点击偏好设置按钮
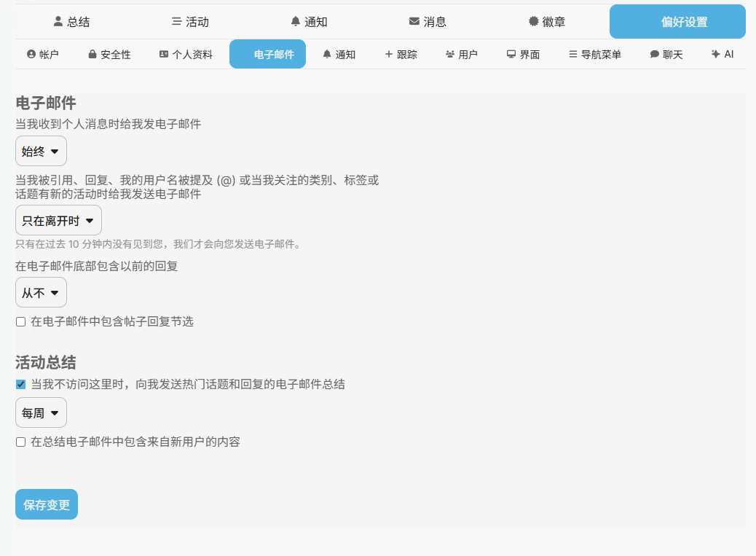 (x=677, y=22)
